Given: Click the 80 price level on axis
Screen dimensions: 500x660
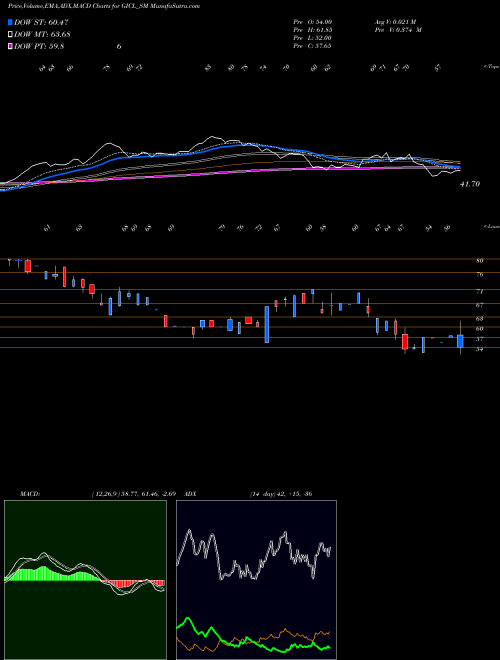Looking at the screenshot, I should tap(479, 261).
